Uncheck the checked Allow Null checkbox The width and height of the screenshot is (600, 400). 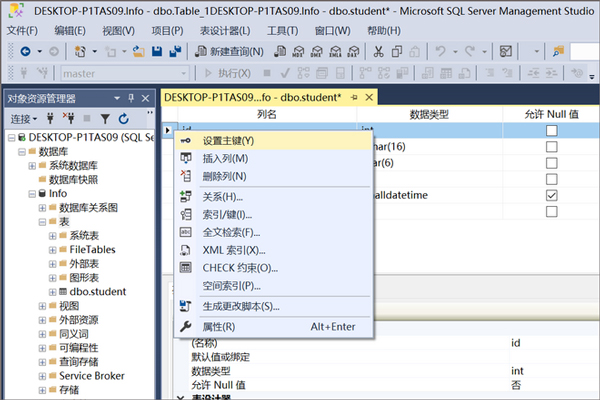click(x=551, y=196)
